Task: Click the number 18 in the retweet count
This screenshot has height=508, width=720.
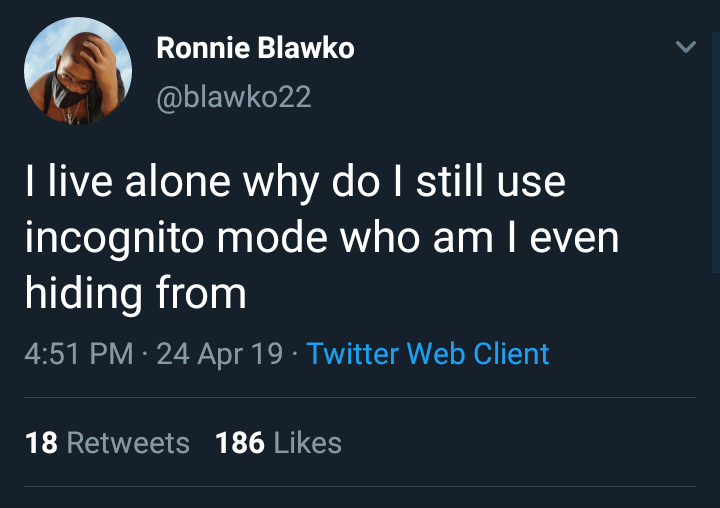Action: click(41, 443)
